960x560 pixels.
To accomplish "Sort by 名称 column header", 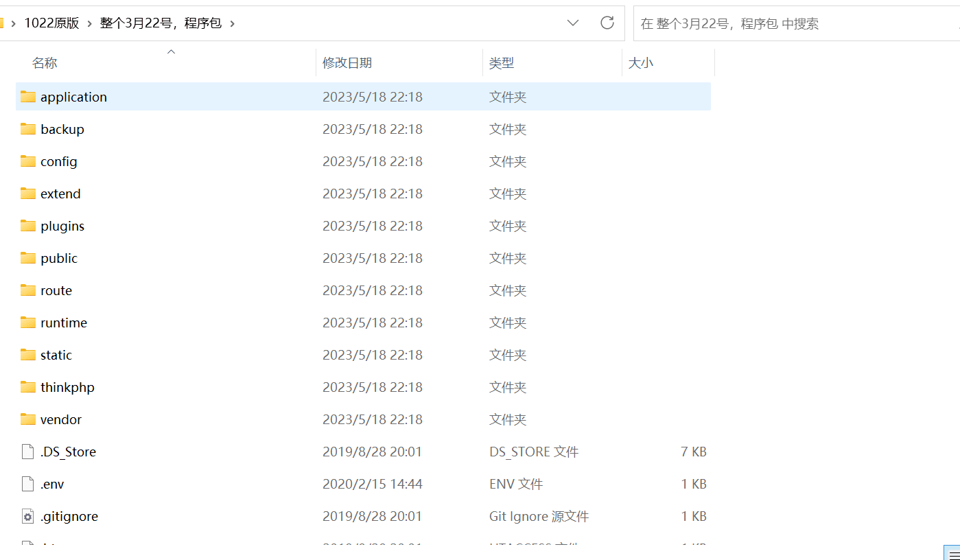I will tap(45, 62).
